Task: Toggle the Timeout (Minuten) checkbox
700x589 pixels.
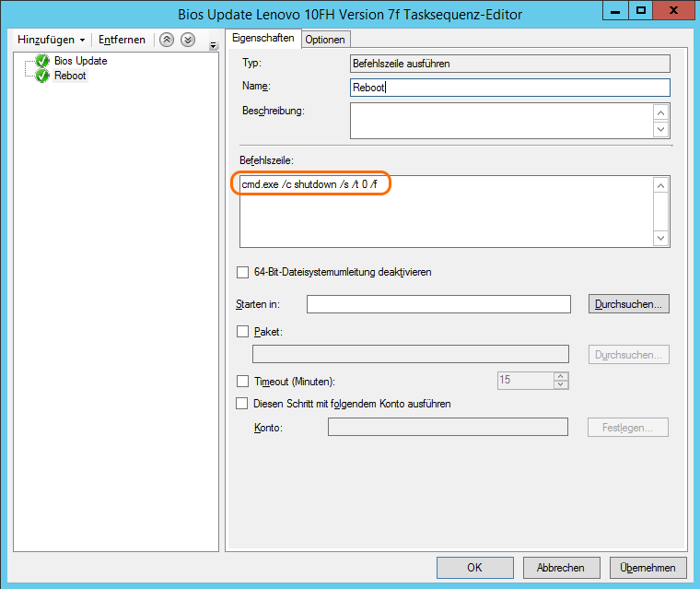Action: 243,381
